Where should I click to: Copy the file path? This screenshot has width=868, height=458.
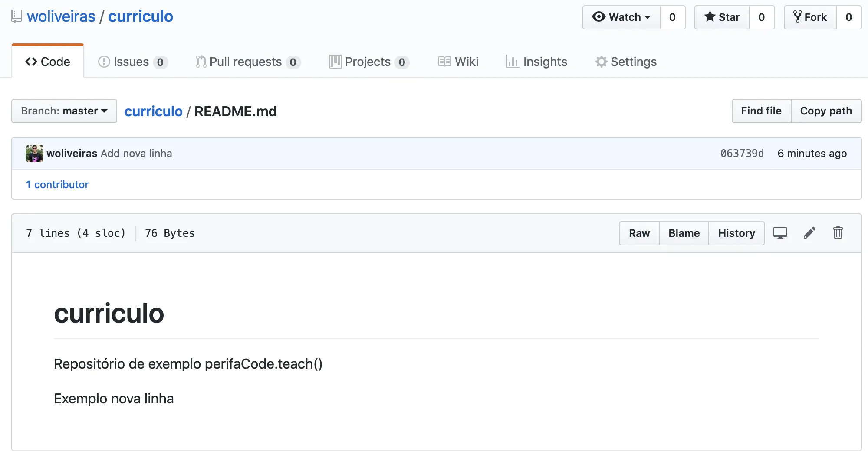(826, 111)
